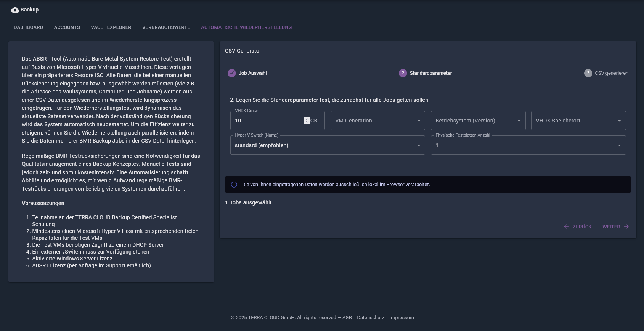This screenshot has height=331, width=644.
Task: Click the ZURÜCK button
Action: point(578,227)
